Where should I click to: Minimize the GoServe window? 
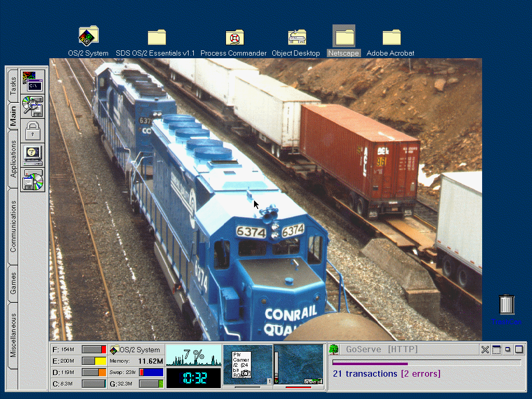click(508, 350)
